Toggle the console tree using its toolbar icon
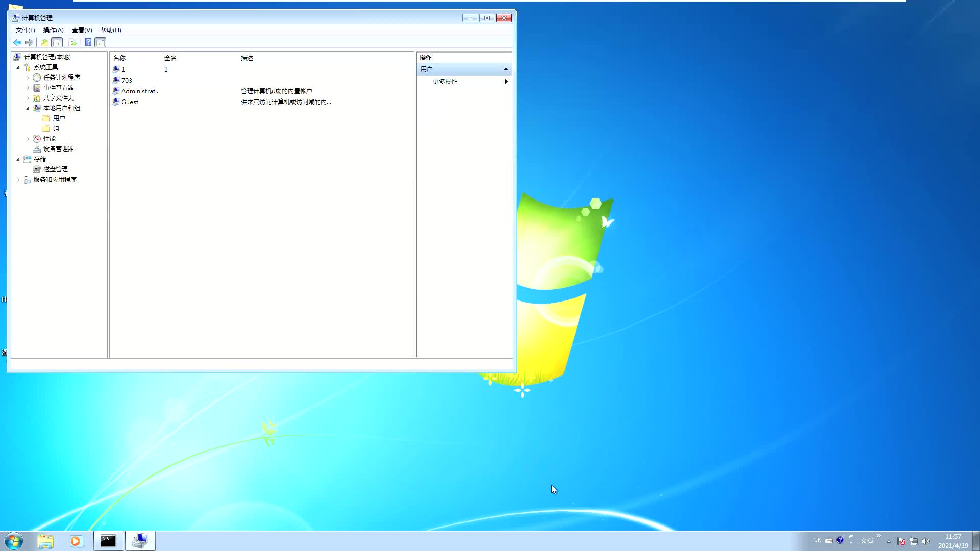This screenshot has width=980, height=551. pyautogui.click(x=56, y=42)
